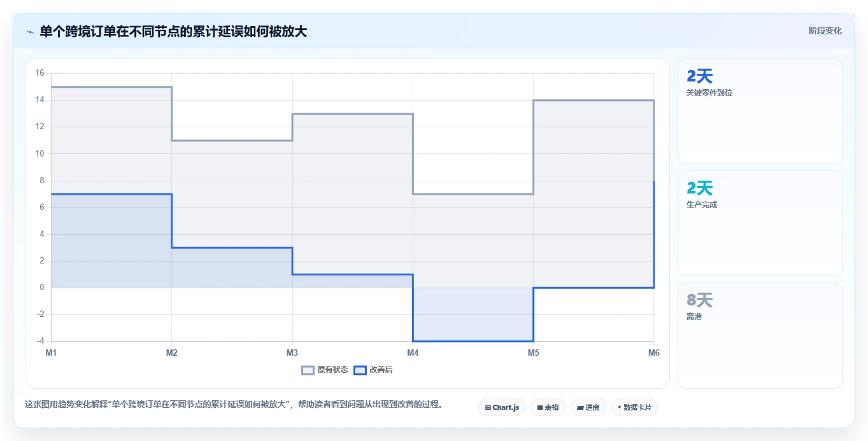This screenshot has height=441, width=868.
Task: Toggle the 原有状态 legend swatch
Action: [x=308, y=370]
